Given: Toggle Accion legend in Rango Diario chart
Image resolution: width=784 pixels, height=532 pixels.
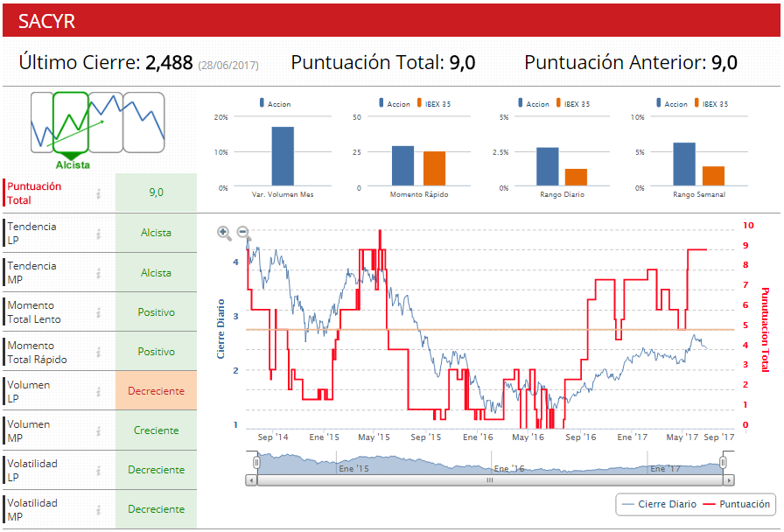Looking at the screenshot, I should [x=534, y=103].
